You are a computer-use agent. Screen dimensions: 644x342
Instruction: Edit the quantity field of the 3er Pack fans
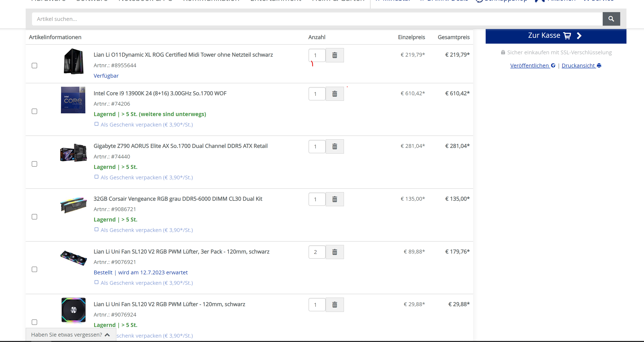click(x=316, y=252)
